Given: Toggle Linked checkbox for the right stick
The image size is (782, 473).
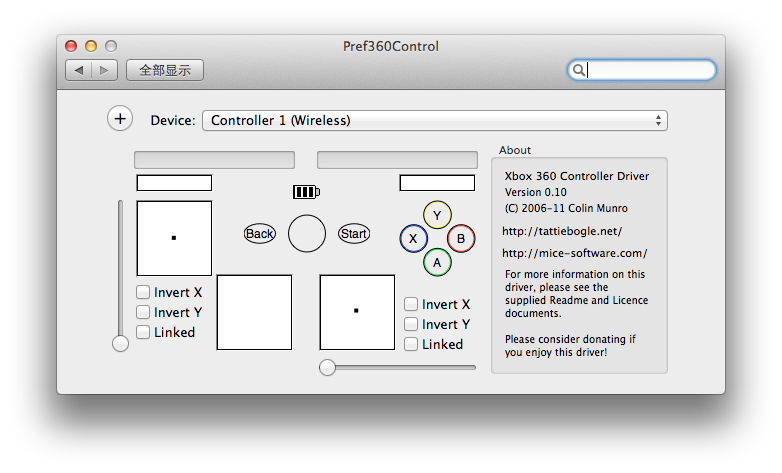Looking at the screenshot, I should pyautogui.click(x=411, y=344).
